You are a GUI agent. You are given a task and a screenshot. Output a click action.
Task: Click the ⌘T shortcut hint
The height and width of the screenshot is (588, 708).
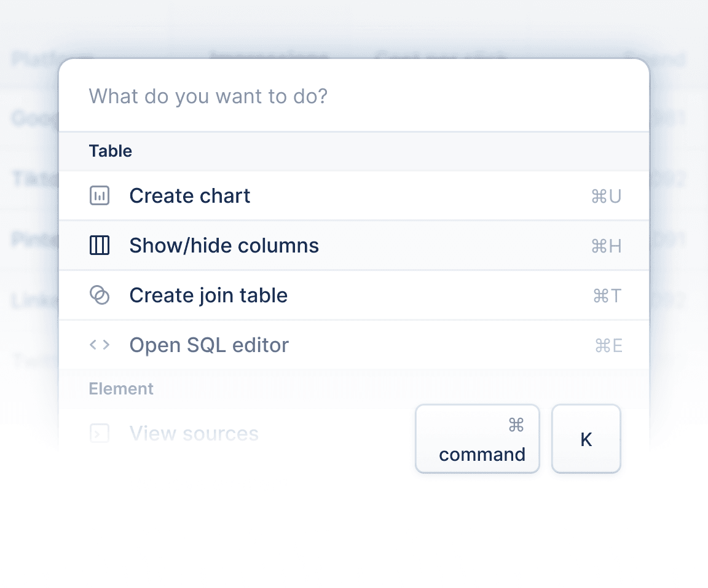607,296
